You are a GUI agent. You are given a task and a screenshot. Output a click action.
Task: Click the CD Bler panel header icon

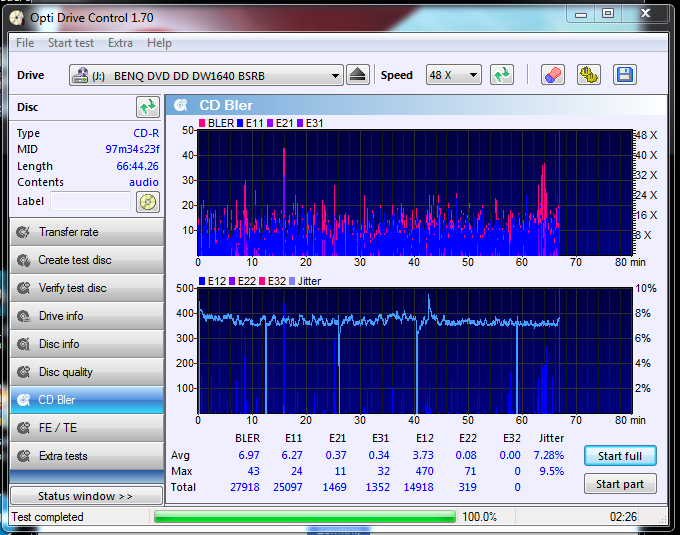click(180, 105)
